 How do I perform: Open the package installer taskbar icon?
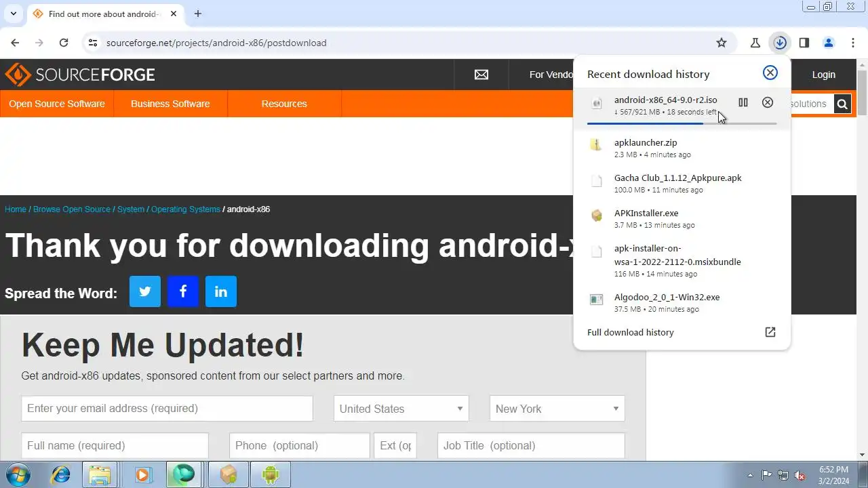coord(229,474)
